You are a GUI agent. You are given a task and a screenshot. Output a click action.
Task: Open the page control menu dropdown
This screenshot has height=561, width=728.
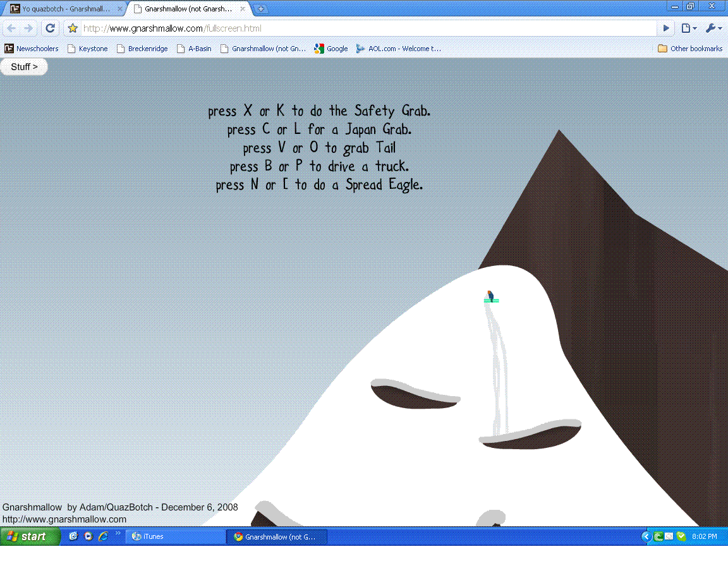pyautogui.click(x=689, y=28)
